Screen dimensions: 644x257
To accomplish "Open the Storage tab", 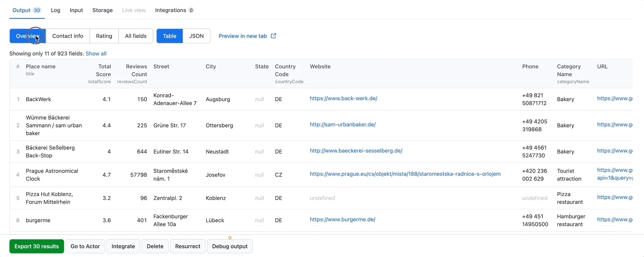I will [102, 10].
